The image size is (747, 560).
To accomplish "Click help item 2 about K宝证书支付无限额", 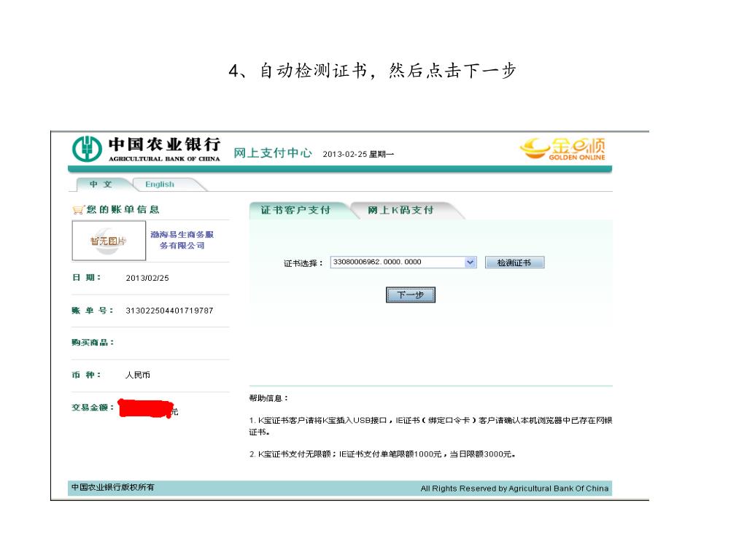I will [382, 454].
